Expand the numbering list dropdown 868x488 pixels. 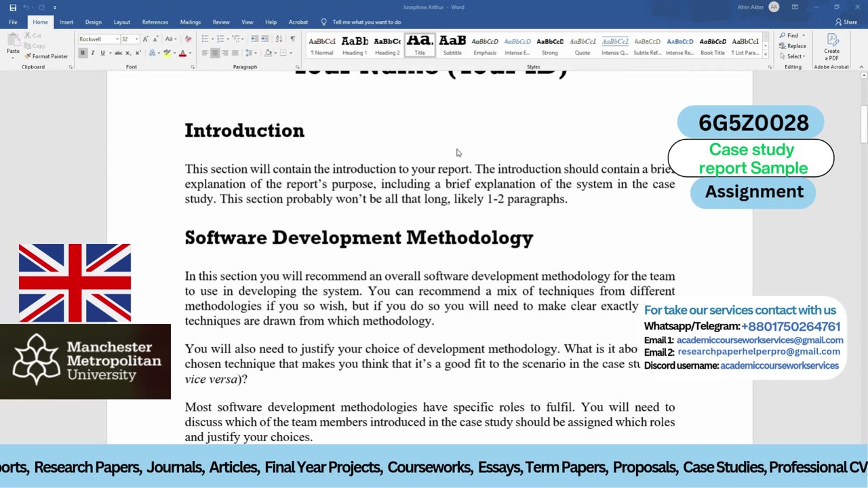[x=226, y=39]
